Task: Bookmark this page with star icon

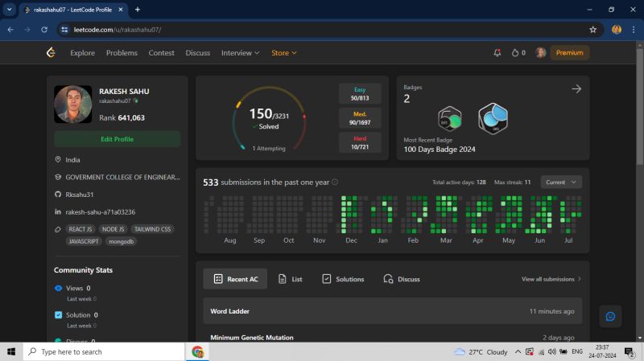Action: click(x=593, y=30)
